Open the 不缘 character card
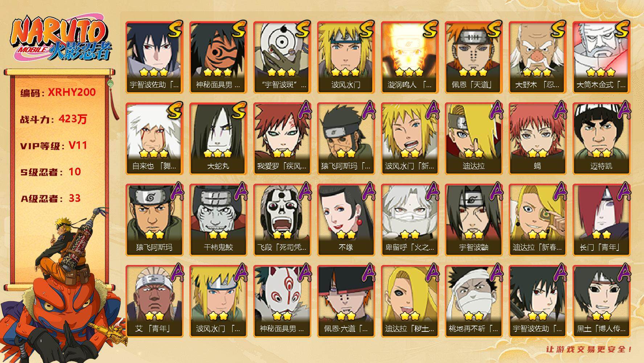Image resolution: width=644 pixels, height=363 pixels. point(346,220)
